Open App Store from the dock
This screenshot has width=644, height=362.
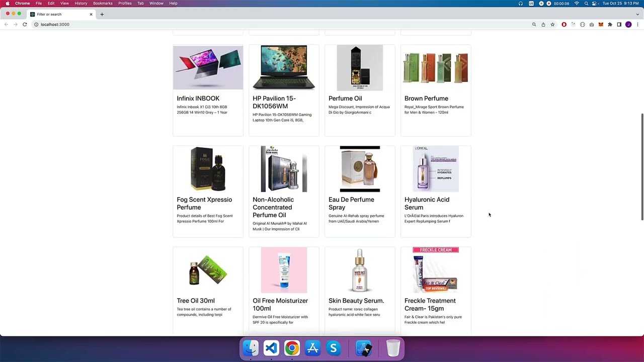click(312, 348)
